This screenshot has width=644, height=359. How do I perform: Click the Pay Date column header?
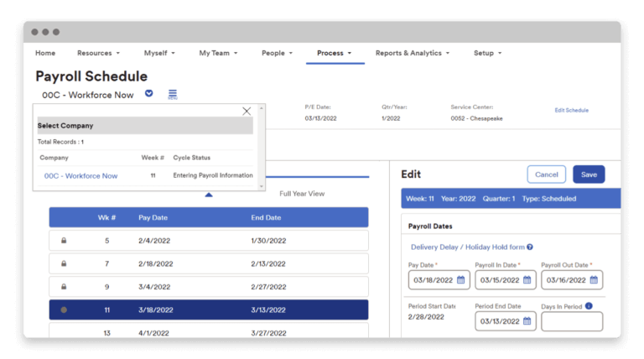click(x=153, y=218)
